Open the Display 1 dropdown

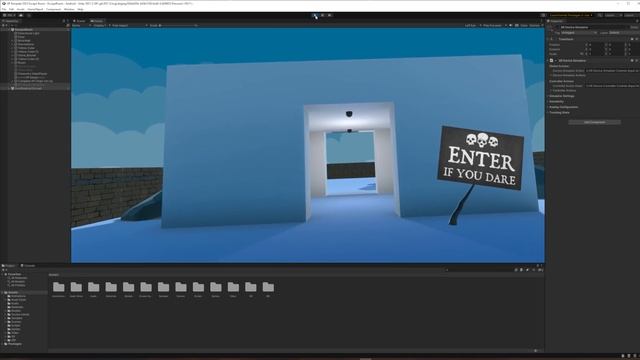click(x=100, y=25)
